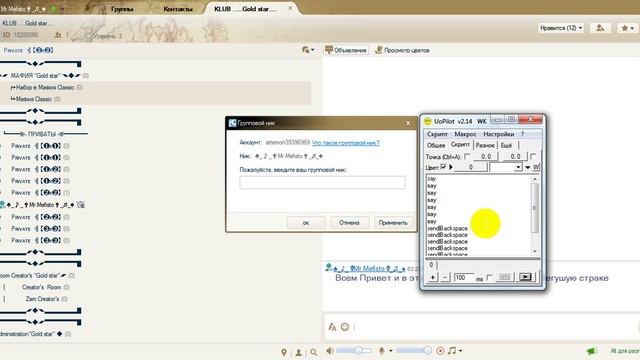Open the Настройки menu in UoPilot
The height and width of the screenshot is (360, 640).
click(498, 134)
